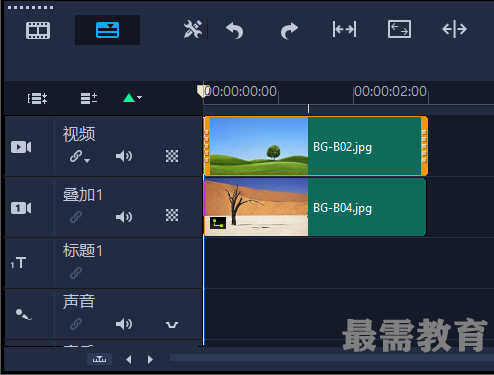Screen dimensions: 494x375
Task: Select the 叠加1 track label
Action: coord(83,195)
